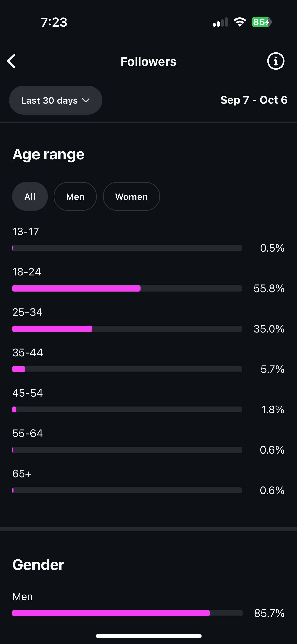
Task: Open the info icon in header
Action: point(276,61)
